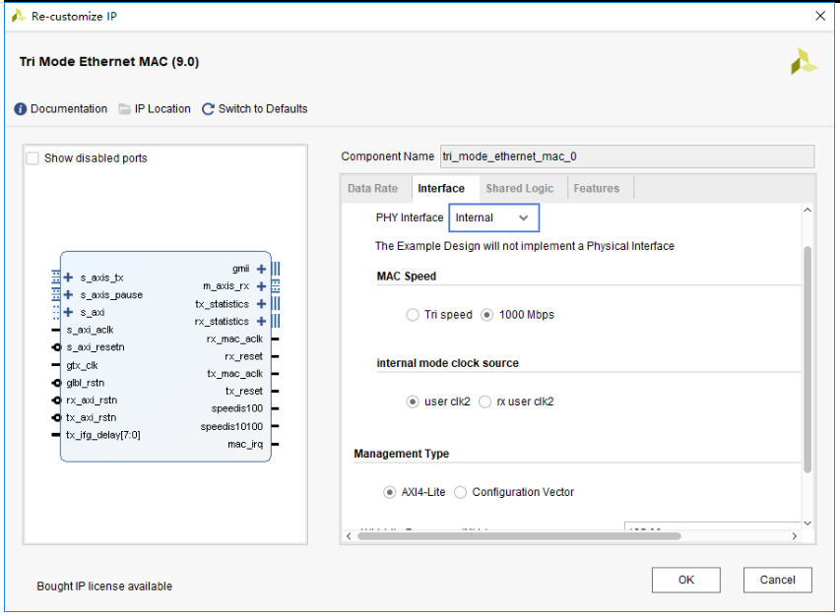Expand the tx_statistics port plus icon
Image resolution: width=840 pixels, height=616 pixels.
261,304
